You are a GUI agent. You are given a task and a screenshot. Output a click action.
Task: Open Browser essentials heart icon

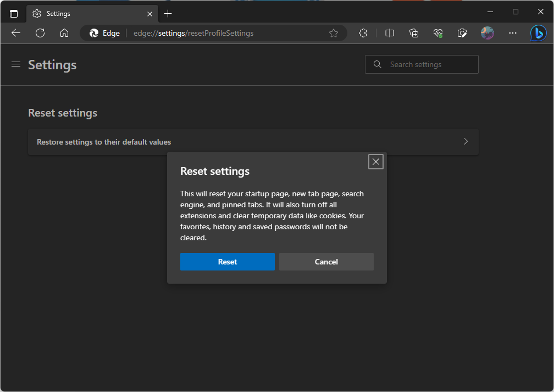click(438, 33)
